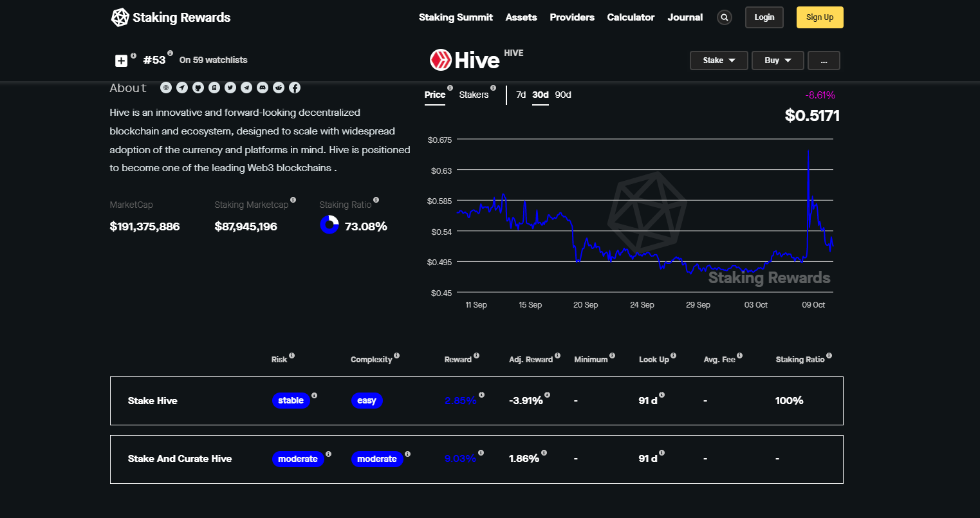Screen dimensions: 980x518
Task: Open Hive's Discord icon
Action: click(x=263, y=88)
